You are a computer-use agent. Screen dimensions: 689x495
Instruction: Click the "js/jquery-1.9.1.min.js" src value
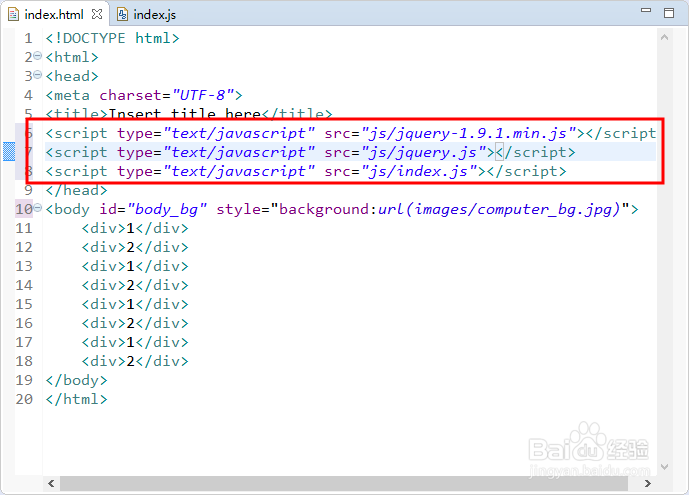tap(468, 133)
